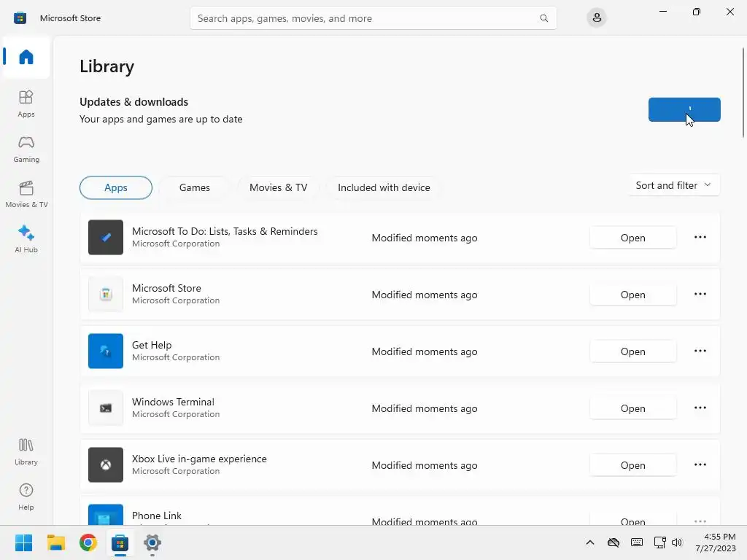This screenshot has height=560, width=747.
Task: Open the Gaming section in sidebar
Action: pyautogui.click(x=26, y=149)
